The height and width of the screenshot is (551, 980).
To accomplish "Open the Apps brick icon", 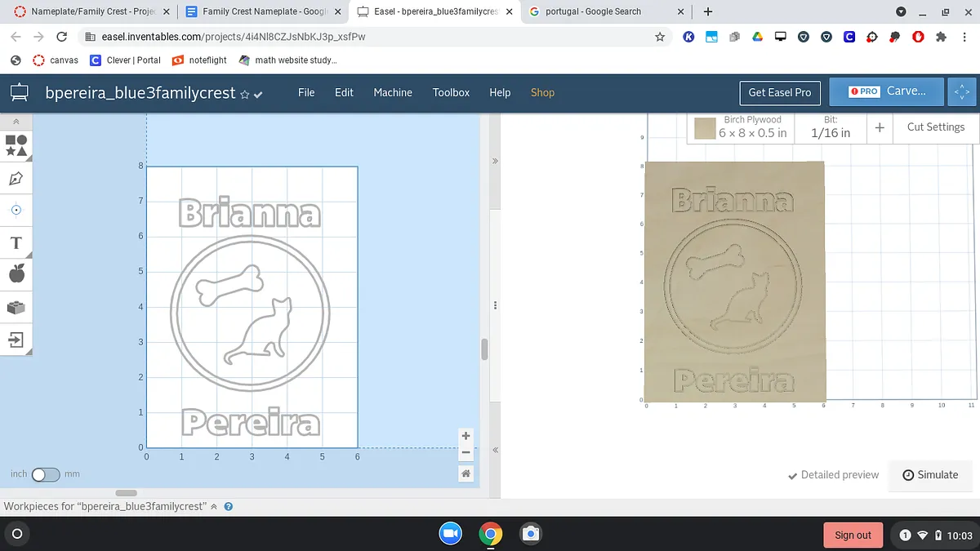I will [x=16, y=307].
